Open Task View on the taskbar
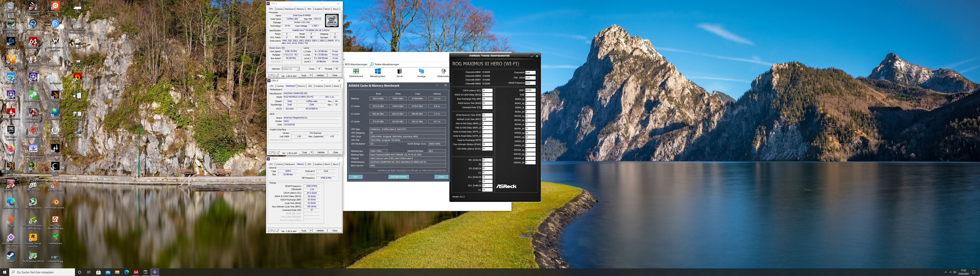 pos(89,272)
